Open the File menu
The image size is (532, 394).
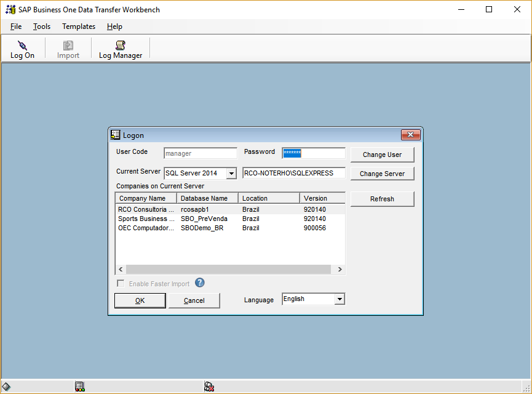16,26
